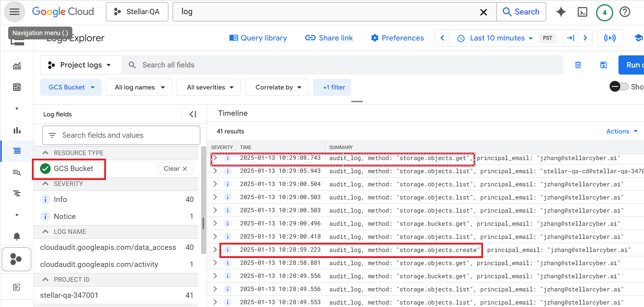Open the help question mark icon

tap(625, 12)
